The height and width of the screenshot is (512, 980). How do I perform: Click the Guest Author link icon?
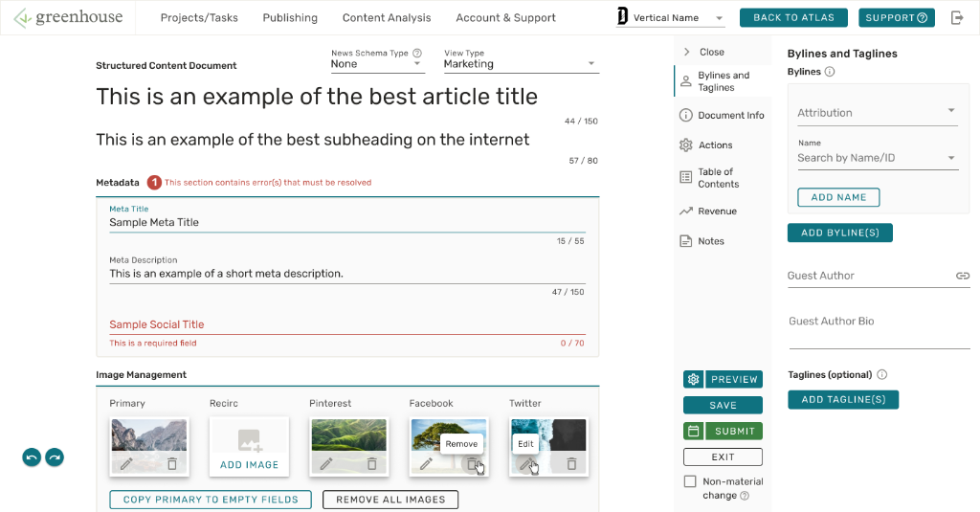(963, 276)
